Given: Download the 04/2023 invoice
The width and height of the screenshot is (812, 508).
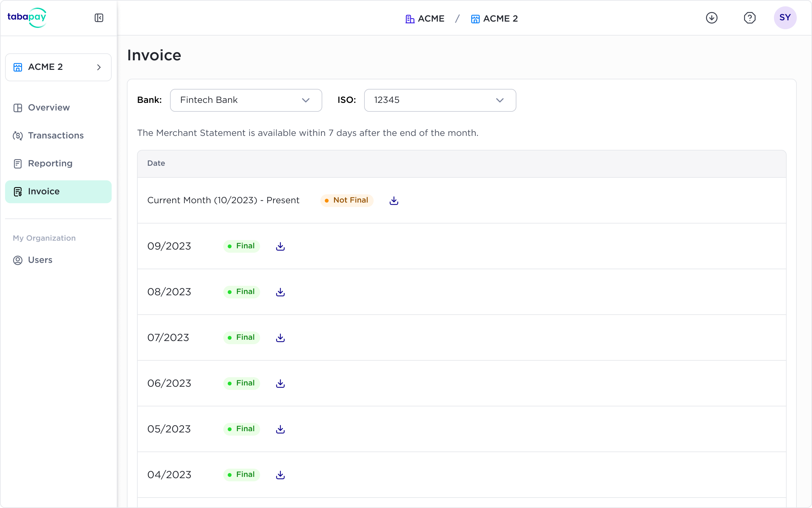Looking at the screenshot, I should pos(280,475).
